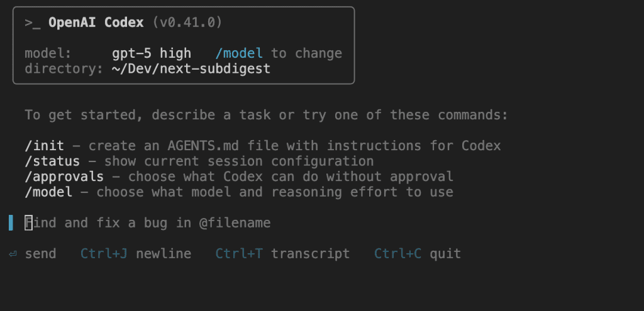This screenshot has width=644, height=311.
Task: Select the /approvals command
Action: [x=64, y=177]
